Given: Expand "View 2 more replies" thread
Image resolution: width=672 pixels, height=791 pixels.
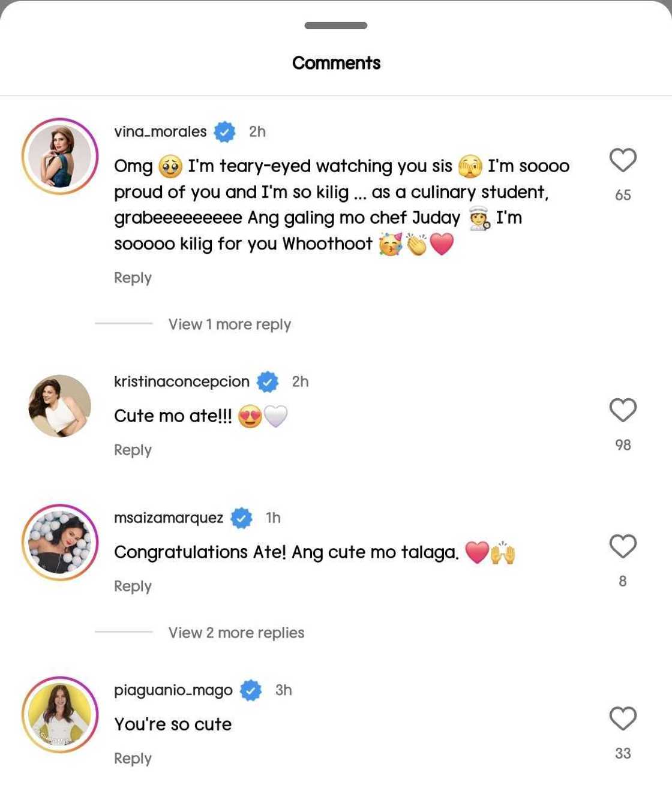Looking at the screenshot, I should 236,633.
